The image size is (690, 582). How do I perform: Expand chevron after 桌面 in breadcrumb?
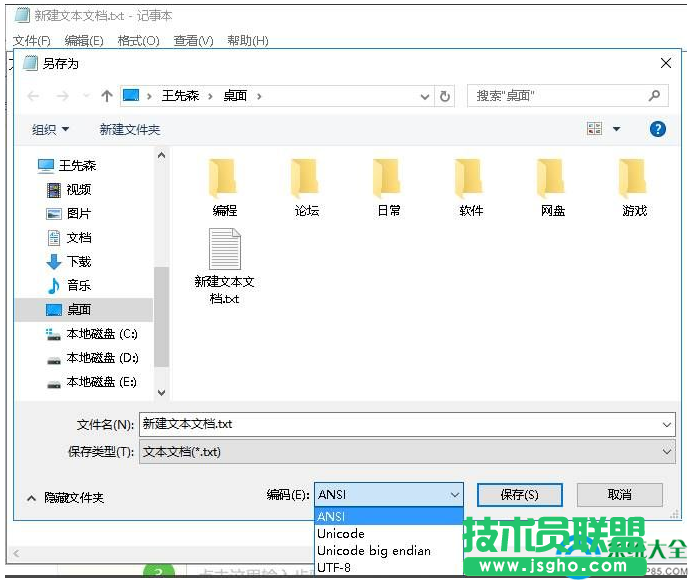tap(259, 96)
